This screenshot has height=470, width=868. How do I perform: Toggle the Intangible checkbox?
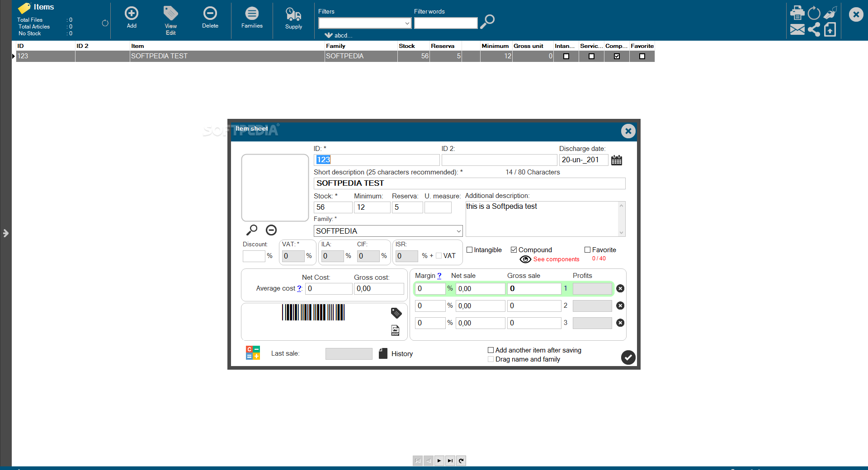click(469, 250)
